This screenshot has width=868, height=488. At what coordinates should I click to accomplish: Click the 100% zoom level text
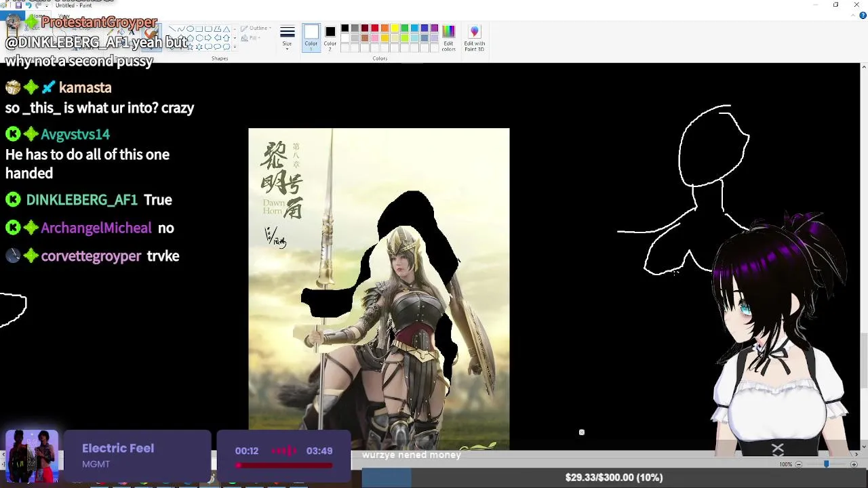pyautogui.click(x=785, y=464)
